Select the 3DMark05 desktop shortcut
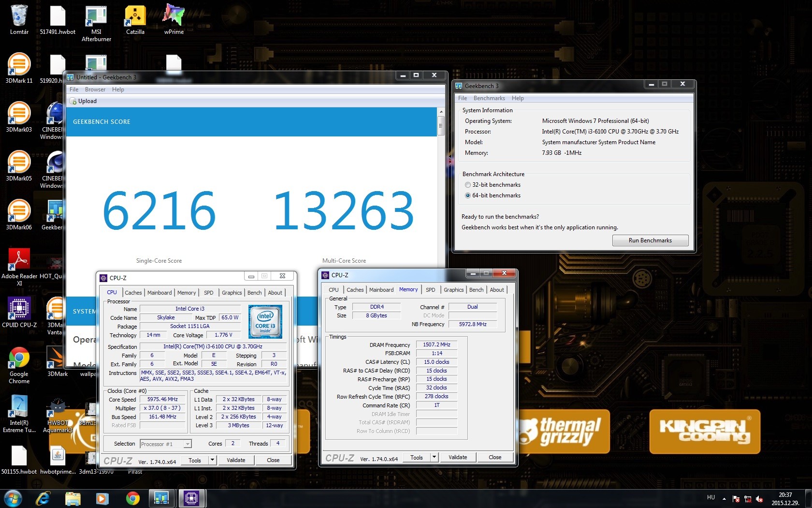812x508 pixels. point(19,165)
